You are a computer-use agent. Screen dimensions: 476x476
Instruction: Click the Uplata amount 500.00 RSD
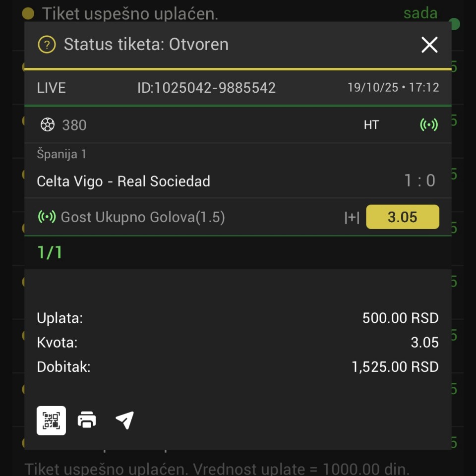pyautogui.click(x=400, y=318)
